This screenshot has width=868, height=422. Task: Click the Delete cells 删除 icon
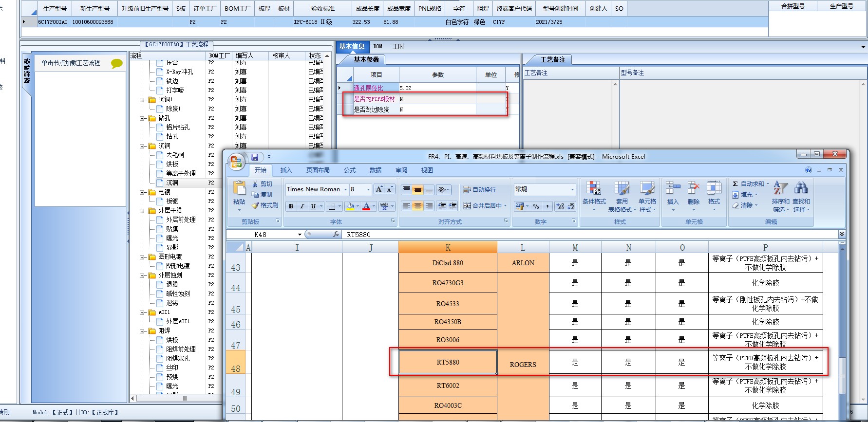tap(694, 187)
